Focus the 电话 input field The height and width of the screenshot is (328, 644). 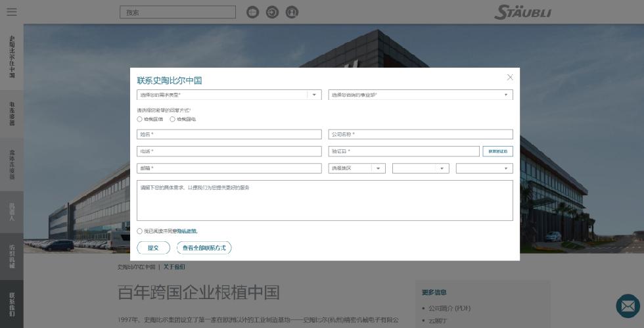[x=229, y=151]
